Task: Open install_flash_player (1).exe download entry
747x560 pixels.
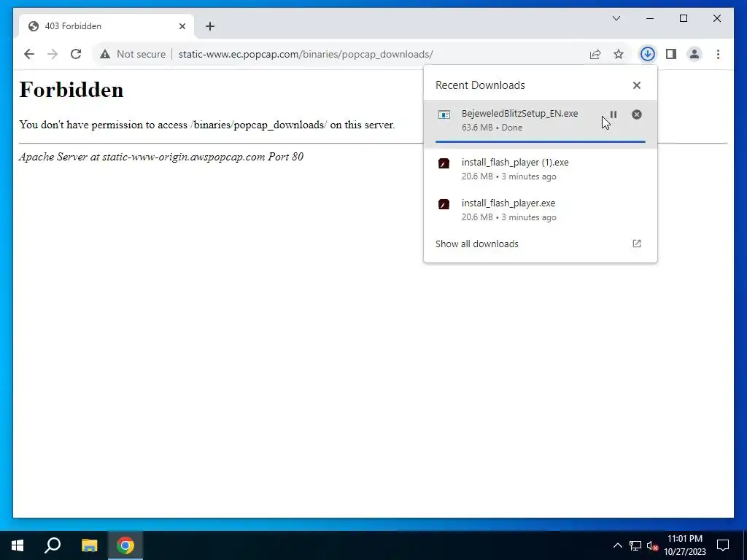Action: [x=541, y=169]
